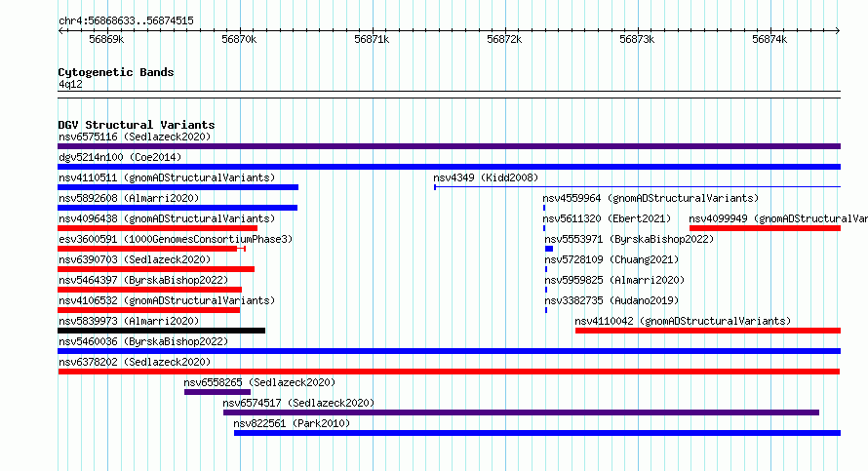Select the purple nsv6575116 variant bar

point(449,146)
